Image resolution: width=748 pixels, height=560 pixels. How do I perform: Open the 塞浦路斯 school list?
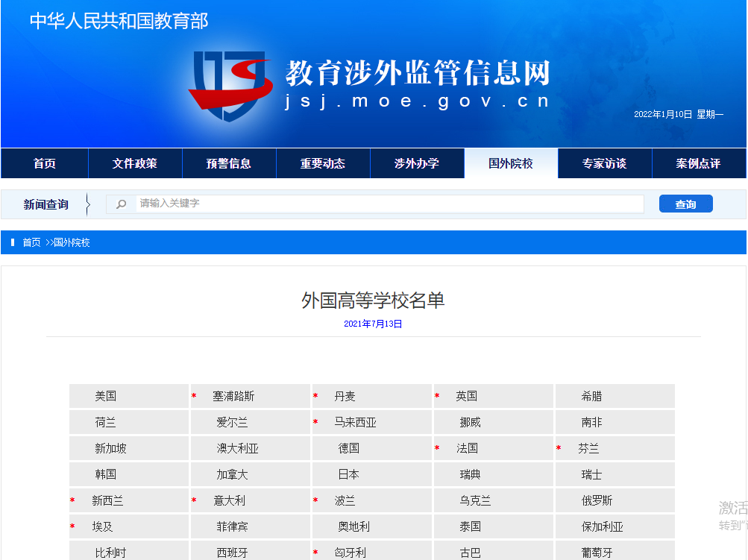pyautogui.click(x=233, y=396)
